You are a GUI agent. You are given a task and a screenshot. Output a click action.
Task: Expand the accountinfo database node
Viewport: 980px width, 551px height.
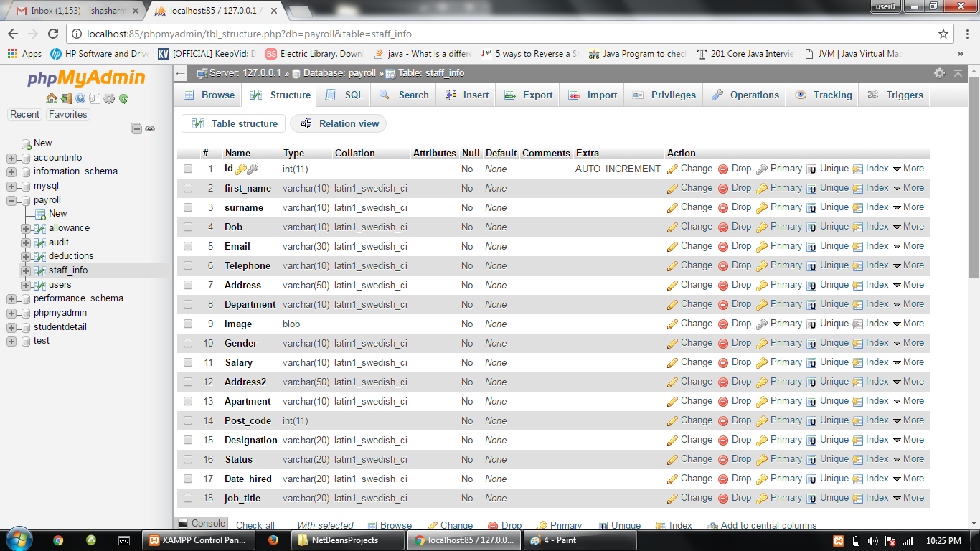(x=11, y=158)
